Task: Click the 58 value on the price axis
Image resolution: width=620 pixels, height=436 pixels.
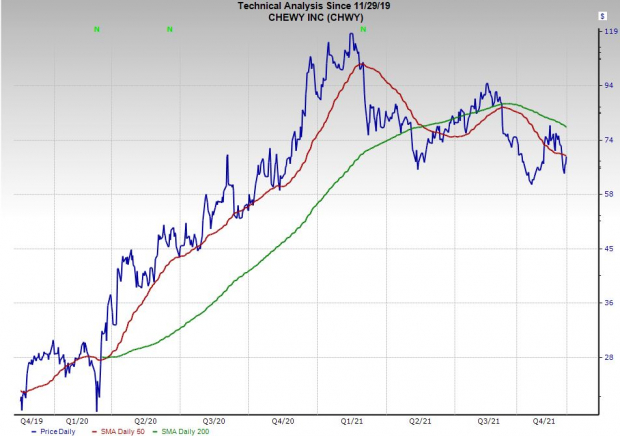Action: [603, 194]
